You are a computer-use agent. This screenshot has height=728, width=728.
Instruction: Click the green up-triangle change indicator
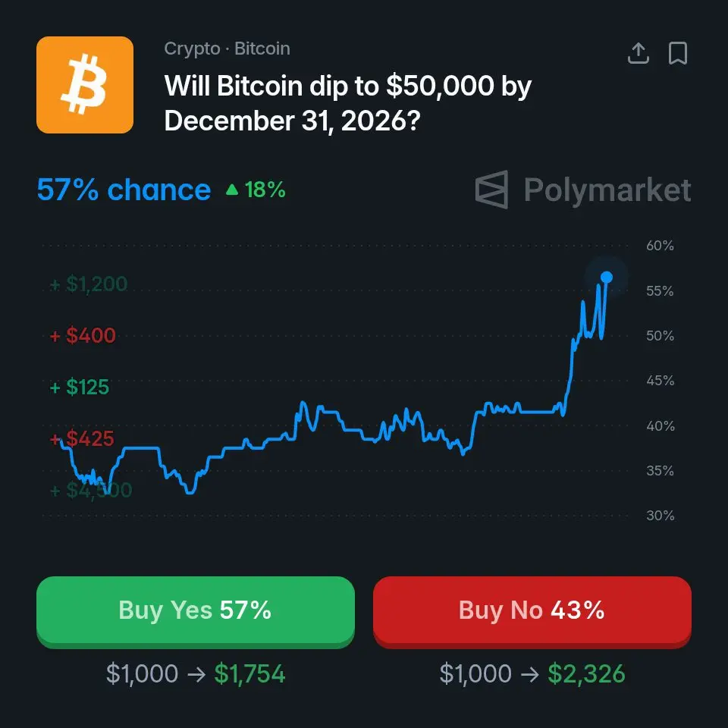point(232,190)
